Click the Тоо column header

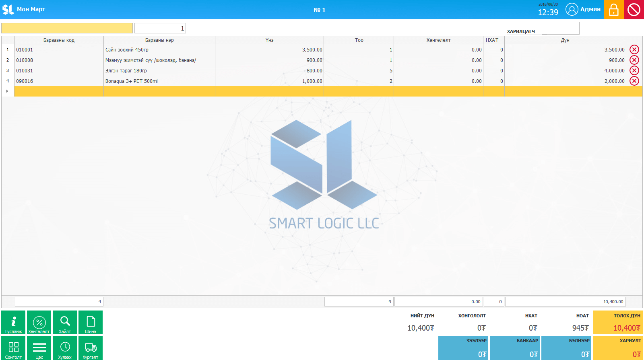(x=359, y=40)
